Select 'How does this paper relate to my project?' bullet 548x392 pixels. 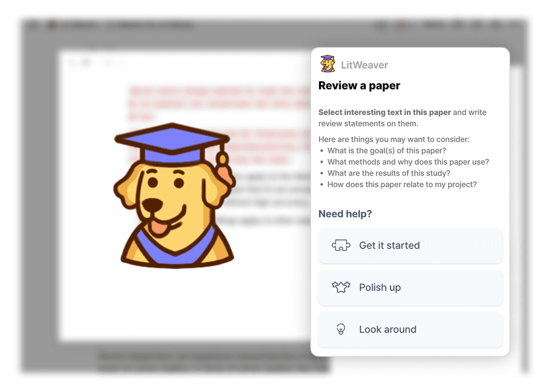pyautogui.click(x=402, y=184)
